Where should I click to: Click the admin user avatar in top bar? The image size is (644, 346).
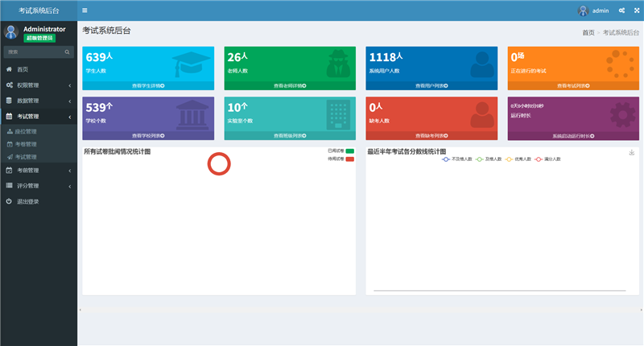(x=583, y=10)
